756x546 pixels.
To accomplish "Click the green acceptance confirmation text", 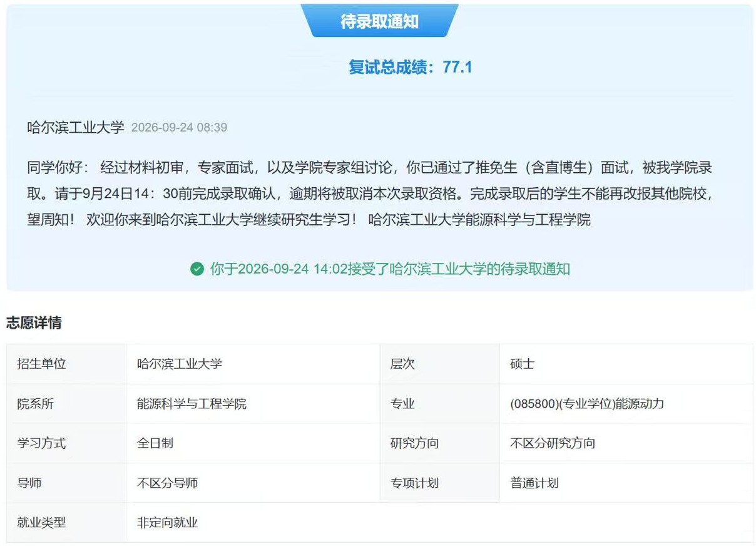I will (x=390, y=269).
